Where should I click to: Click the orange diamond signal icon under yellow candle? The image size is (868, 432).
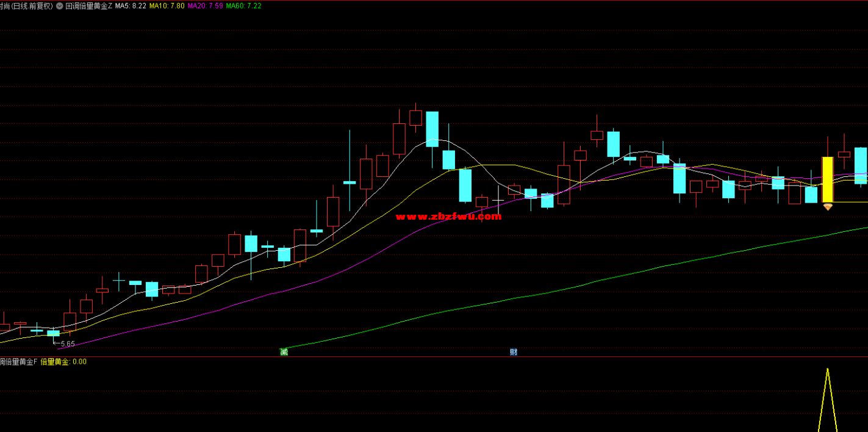[828, 207]
